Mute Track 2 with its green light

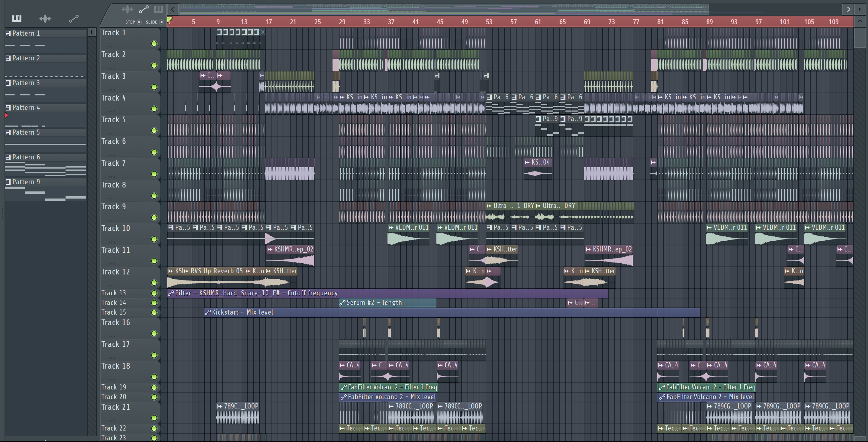point(154,65)
